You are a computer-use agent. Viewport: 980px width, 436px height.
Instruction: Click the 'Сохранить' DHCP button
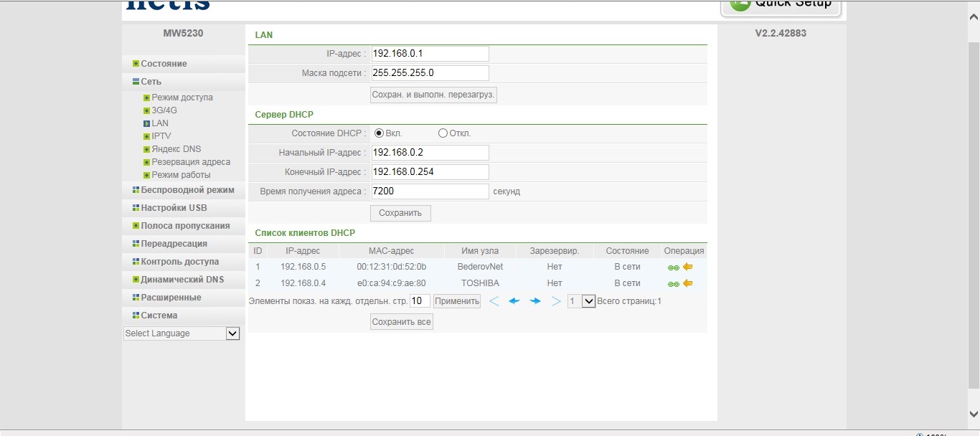[400, 213]
